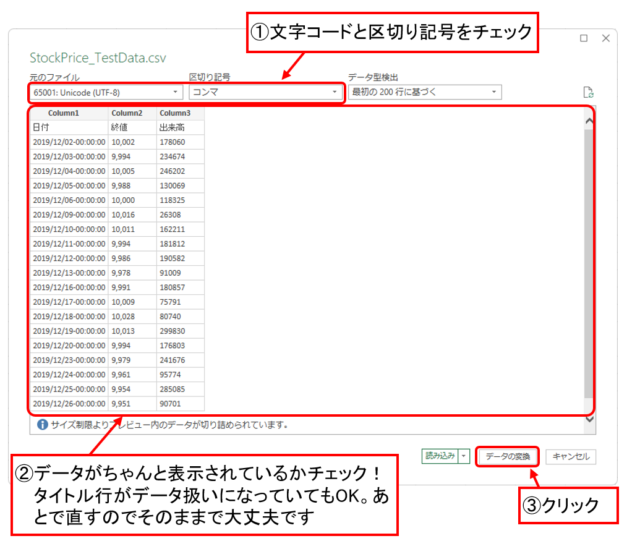640x541 pixels.
Task: Select the Column2 header
Action: [132, 113]
